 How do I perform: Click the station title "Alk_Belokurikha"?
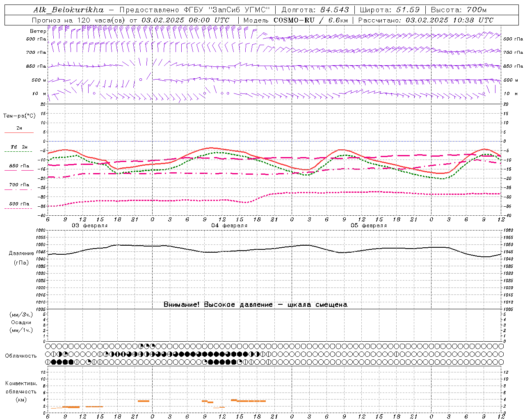tap(68, 9)
